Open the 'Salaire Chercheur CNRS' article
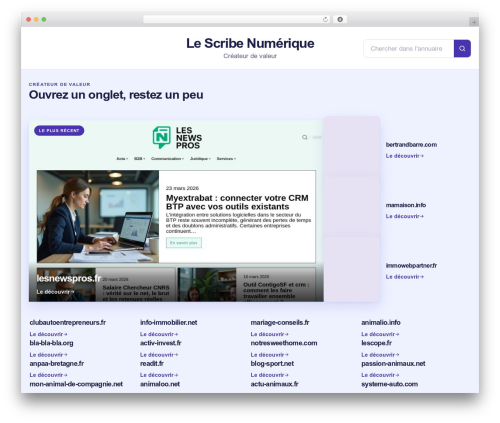The image size is (500, 423). 136,292
